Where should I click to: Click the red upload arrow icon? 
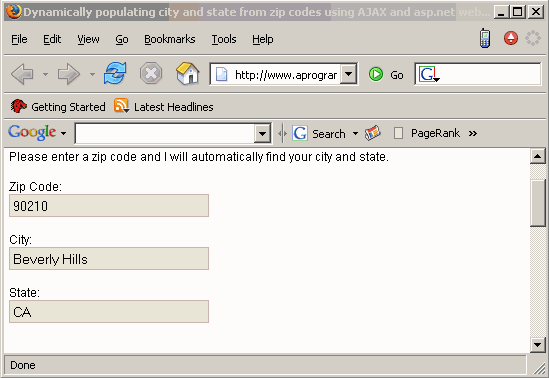coord(511,38)
